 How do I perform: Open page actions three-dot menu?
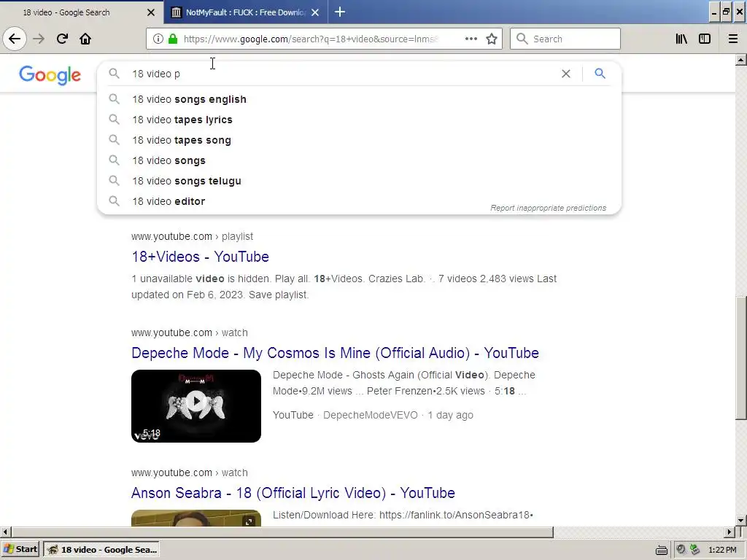coord(471,39)
